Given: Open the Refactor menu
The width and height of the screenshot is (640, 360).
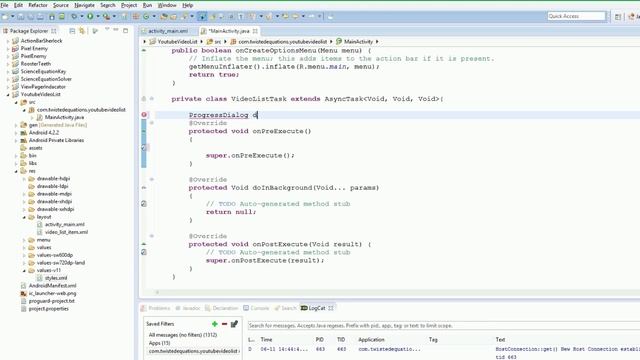Looking at the screenshot, I should (38, 5).
